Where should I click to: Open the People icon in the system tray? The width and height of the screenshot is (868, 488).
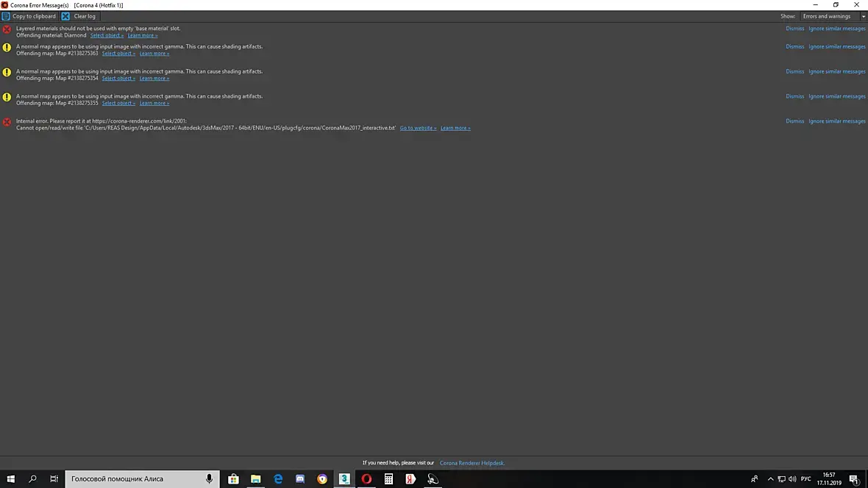pyautogui.click(x=754, y=478)
